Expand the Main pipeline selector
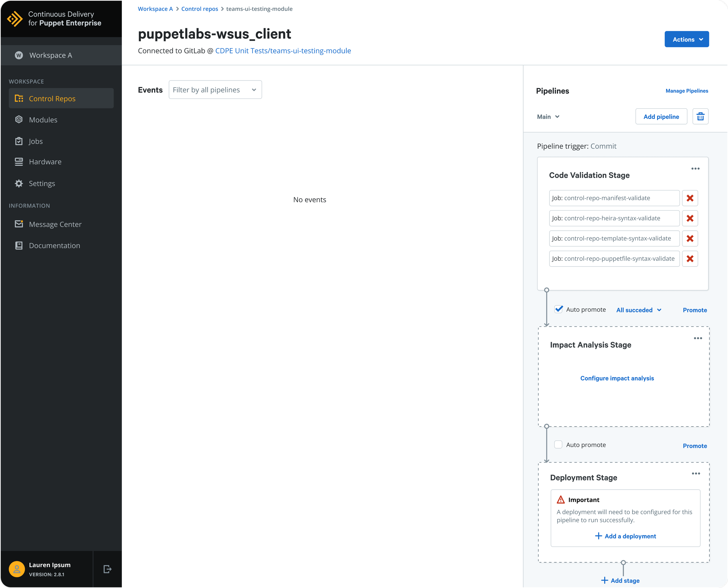The image size is (728, 588). click(x=548, y=117)
